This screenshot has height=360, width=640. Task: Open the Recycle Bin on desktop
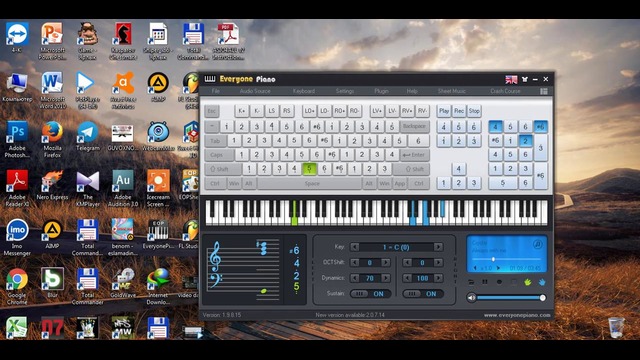tap(616, 327)
